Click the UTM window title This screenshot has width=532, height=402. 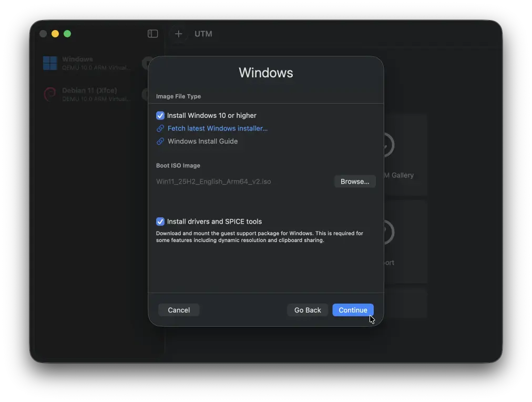[x=203, y=34]
